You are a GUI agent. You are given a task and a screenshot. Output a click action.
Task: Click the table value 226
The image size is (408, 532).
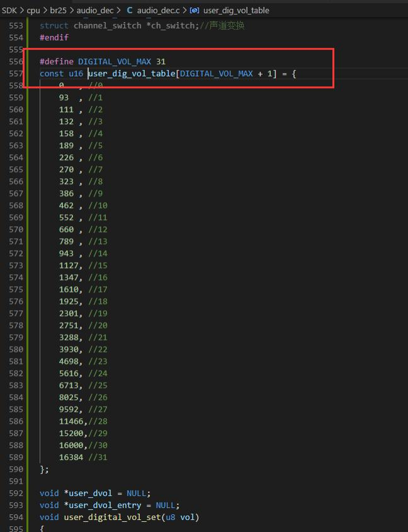[66, 158]
